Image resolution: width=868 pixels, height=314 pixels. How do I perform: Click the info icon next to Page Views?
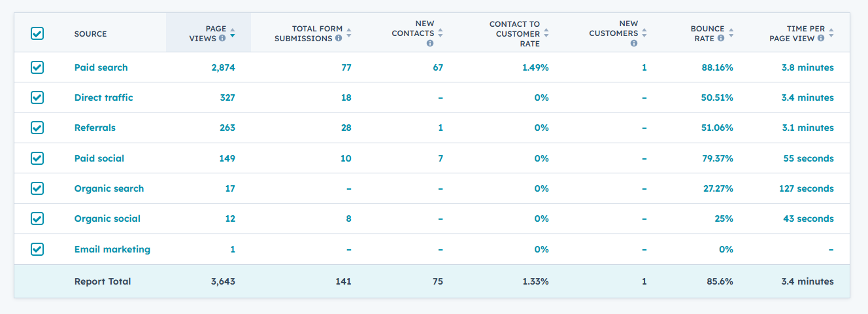point(222,39)
